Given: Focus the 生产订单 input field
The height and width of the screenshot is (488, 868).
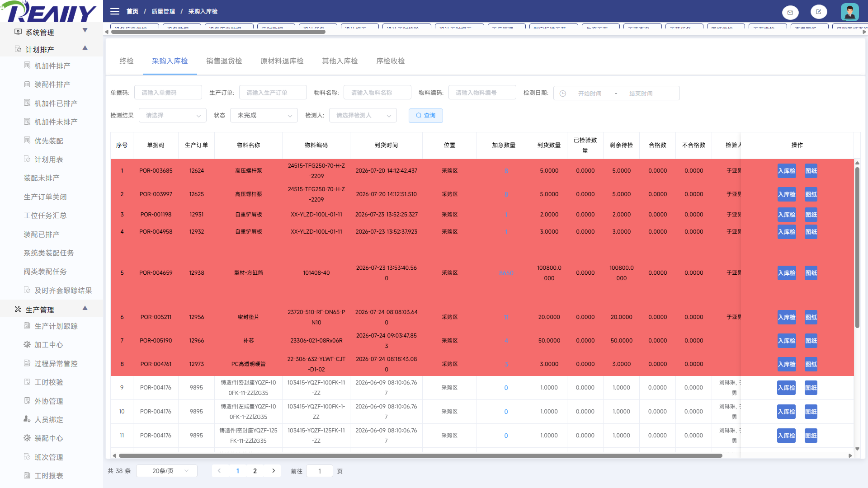Looking at the screenshot, I should 273,92.
